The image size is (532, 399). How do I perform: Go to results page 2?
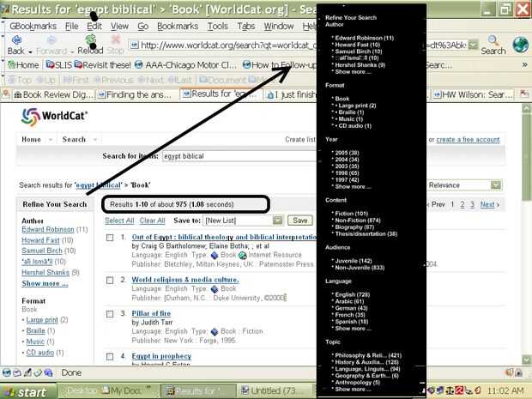462,204
